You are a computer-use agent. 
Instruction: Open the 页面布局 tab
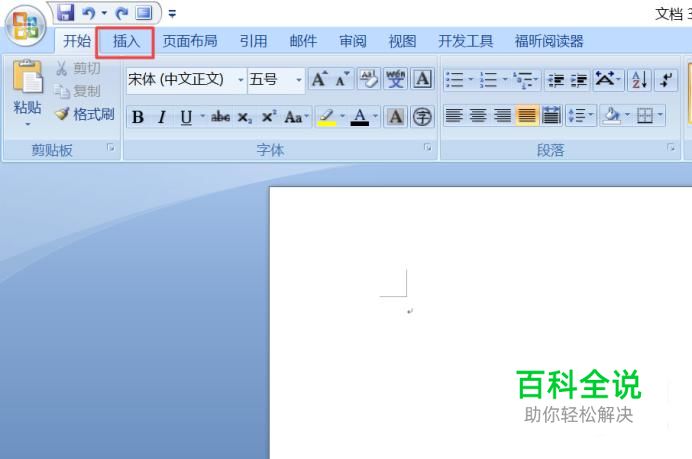click(x=190, y=41)
